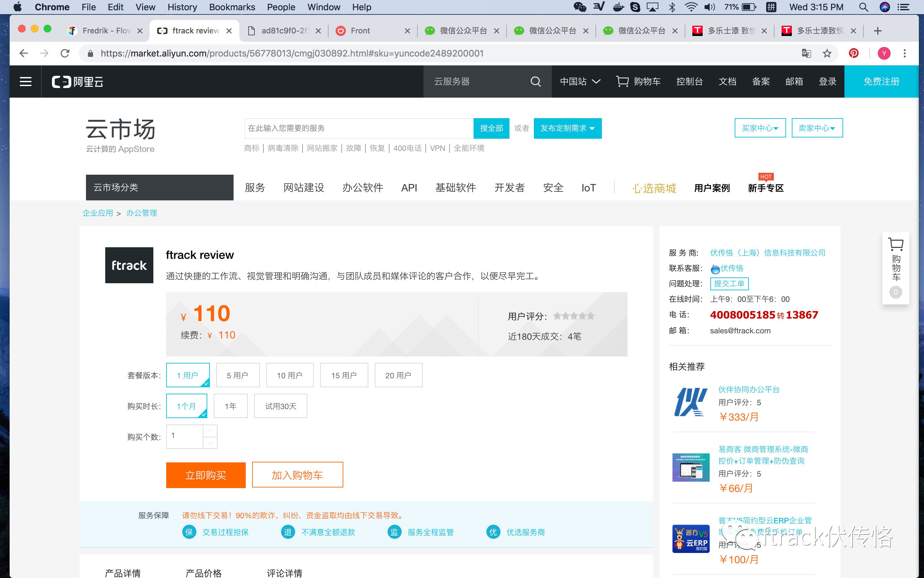Open Spotlight search in the menu bar

click(864, 7)
